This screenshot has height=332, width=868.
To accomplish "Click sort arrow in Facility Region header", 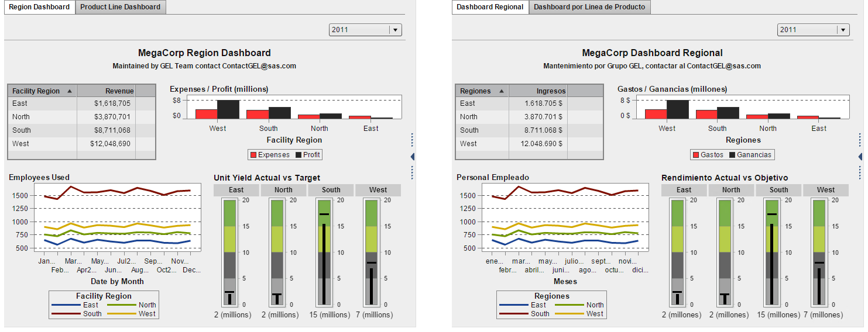I will (x=70, y=91).
